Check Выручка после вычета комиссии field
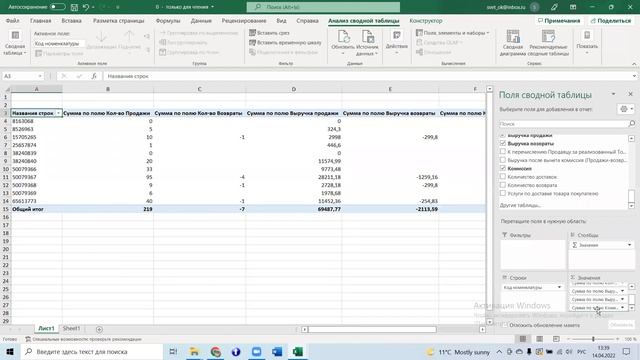Screen dimensions: 640x360 [x=503, y=160]
